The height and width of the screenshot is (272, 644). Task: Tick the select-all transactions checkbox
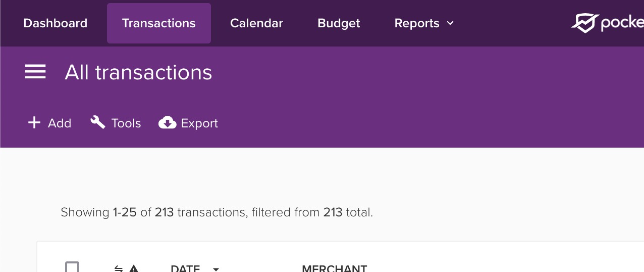72,267
